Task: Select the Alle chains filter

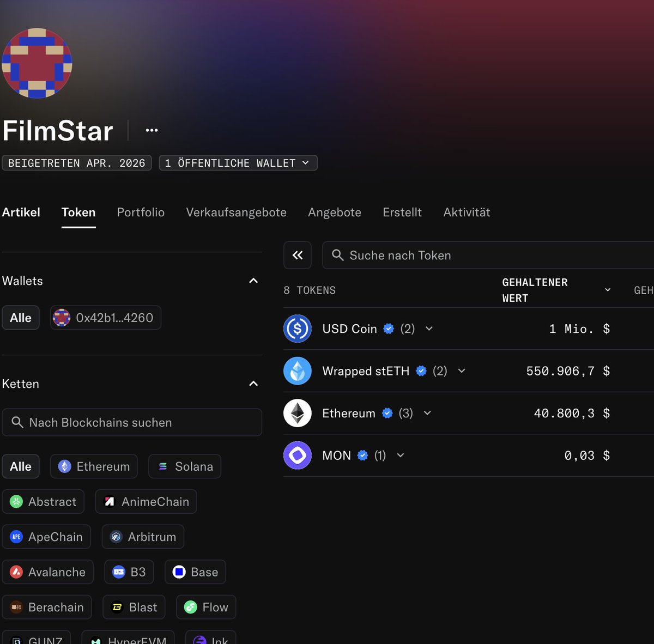Action: [x=21, y=466]
